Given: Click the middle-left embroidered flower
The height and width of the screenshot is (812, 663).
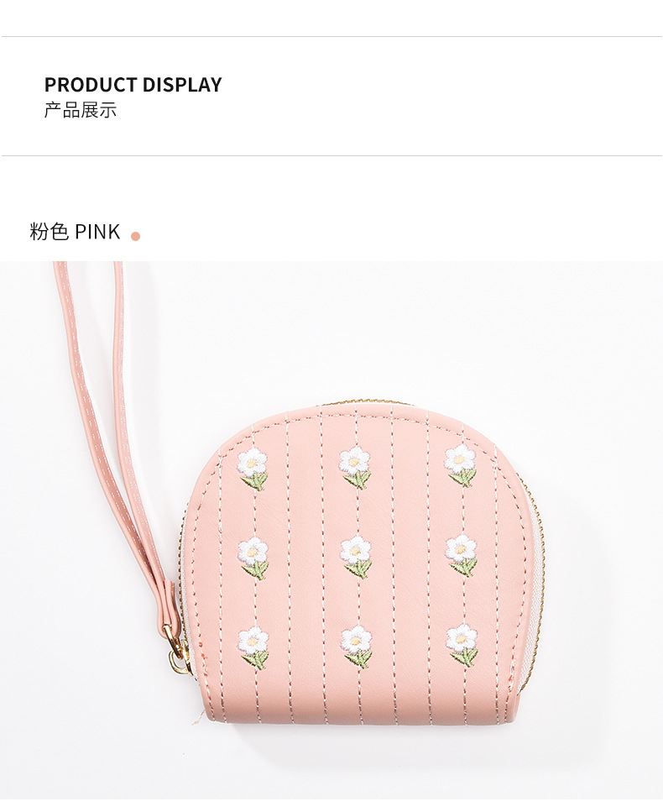Looking at the screenshot, I should [253, 558].
